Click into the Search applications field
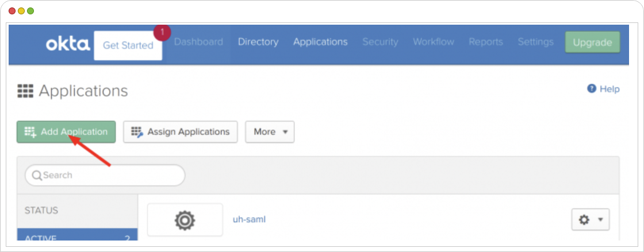The width and height of the screenshot is (644, 252). click(105, 176)
